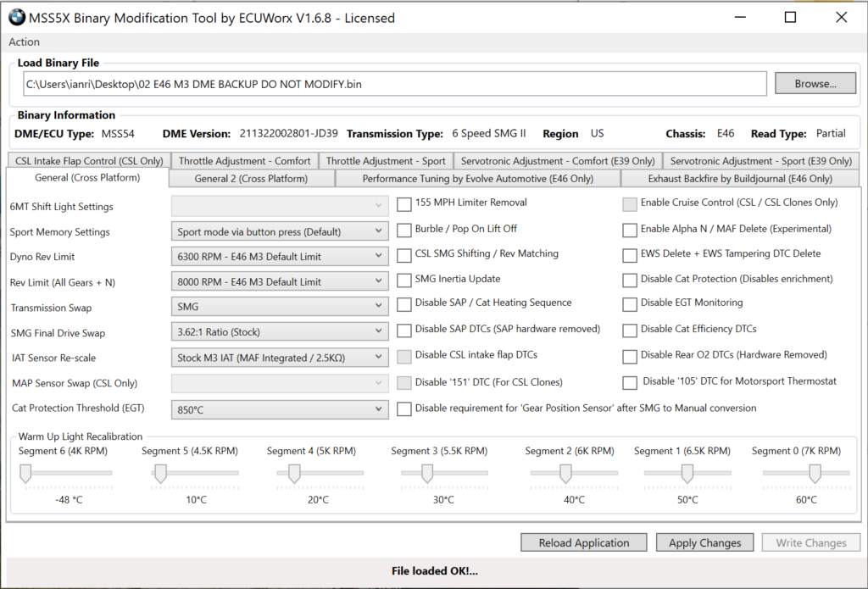Check Disable Rear O2 DTCs (Hardware Removed)

[630, 356]
